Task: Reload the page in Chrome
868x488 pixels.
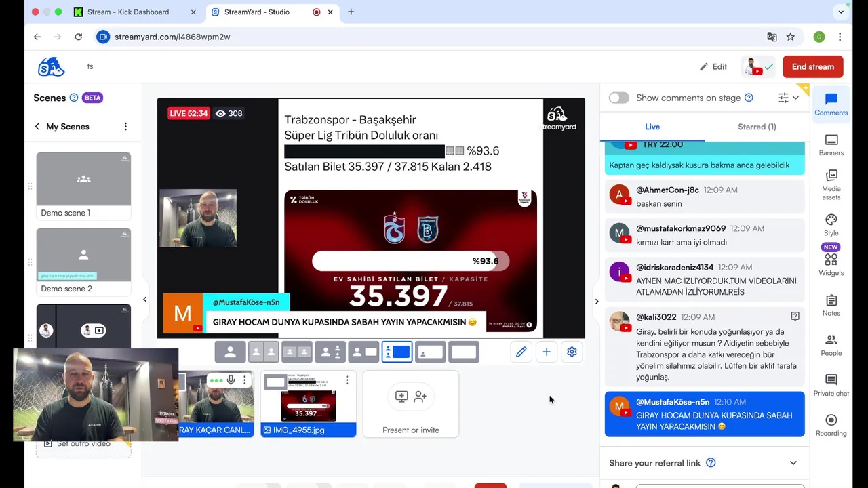Action: pos(79,37)
